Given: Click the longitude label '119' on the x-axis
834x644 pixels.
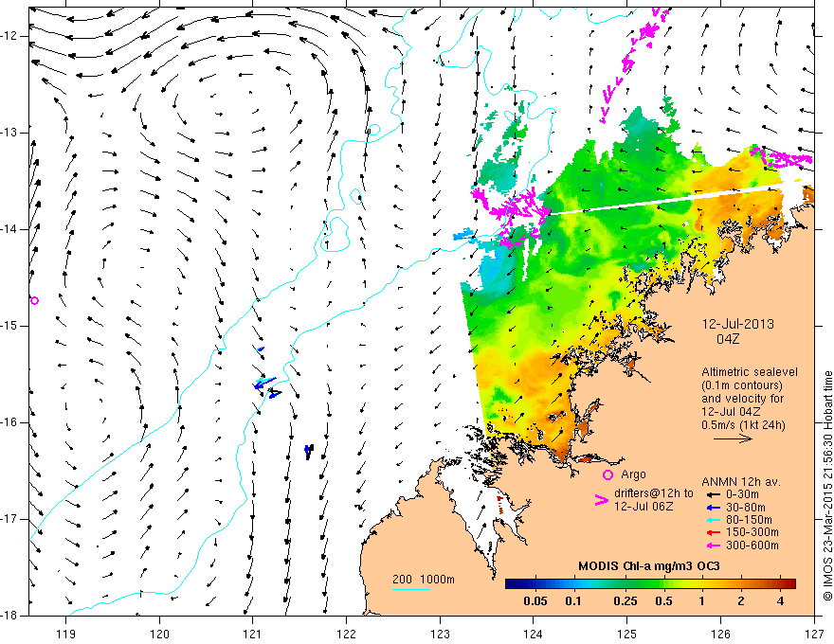Looking at the screenshot, I should tap(65, 634).
